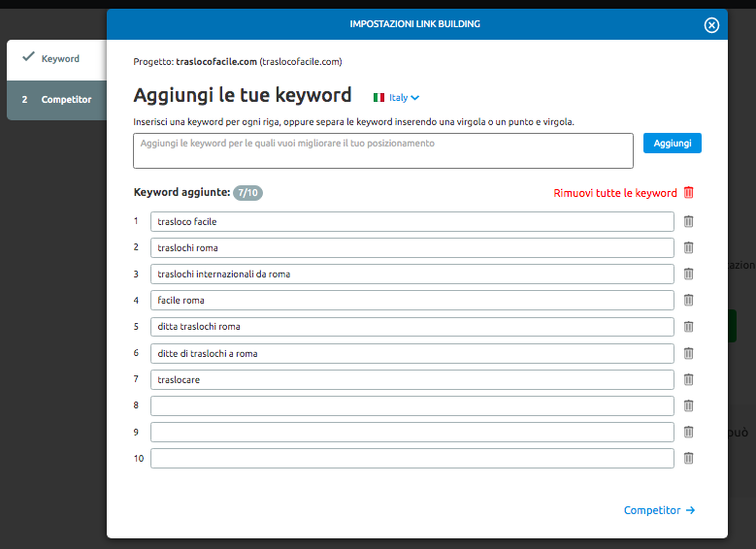Go to the Competitor step tab
Screen dimensions: 756x549
click(56, 100)
